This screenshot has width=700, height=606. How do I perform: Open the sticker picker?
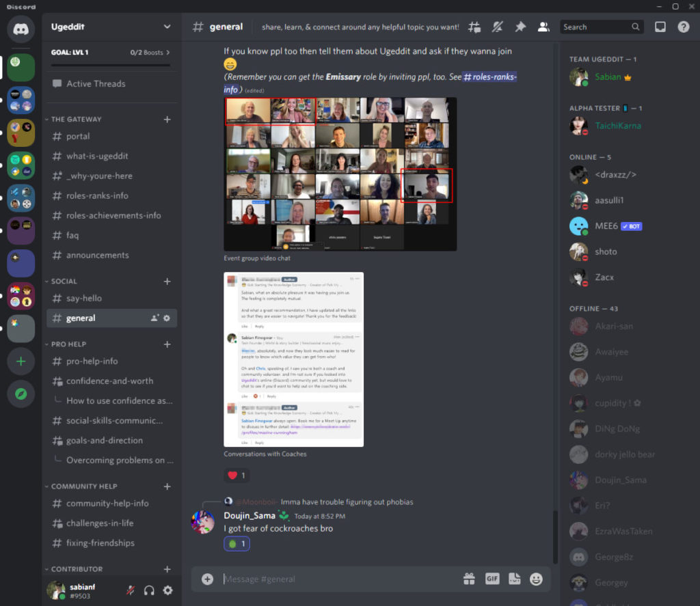(514, 579)
